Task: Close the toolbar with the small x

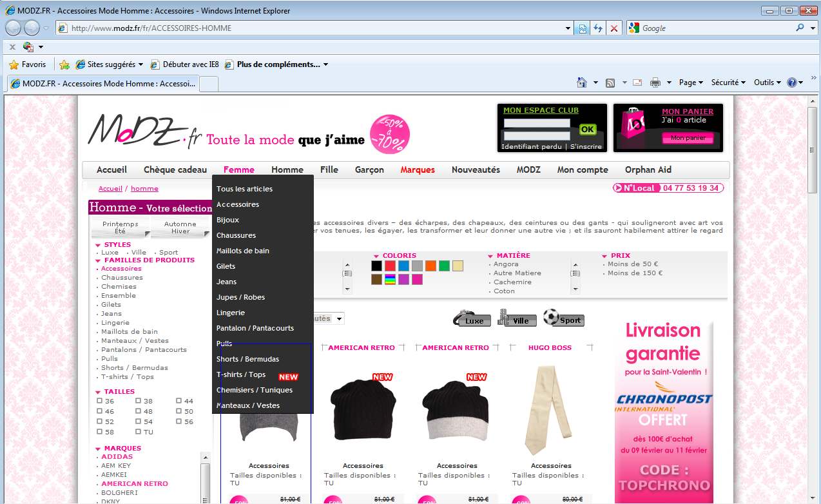Action: (x=12, y=47)
